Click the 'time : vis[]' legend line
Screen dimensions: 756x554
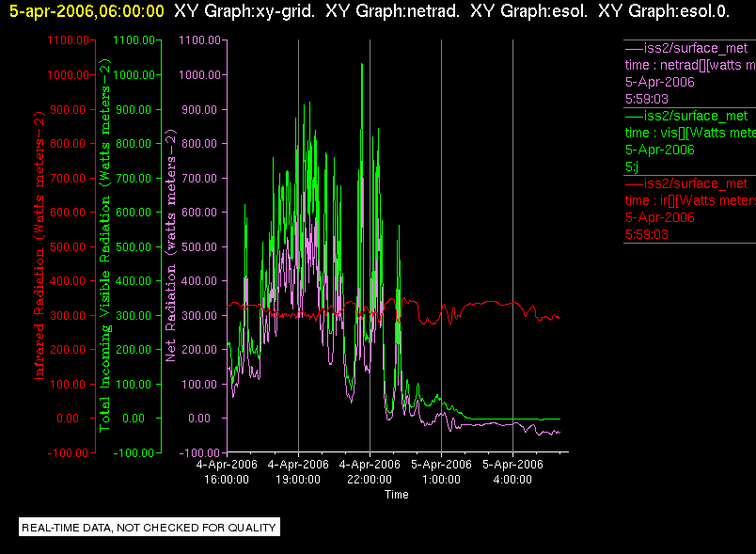coord(690,133)
